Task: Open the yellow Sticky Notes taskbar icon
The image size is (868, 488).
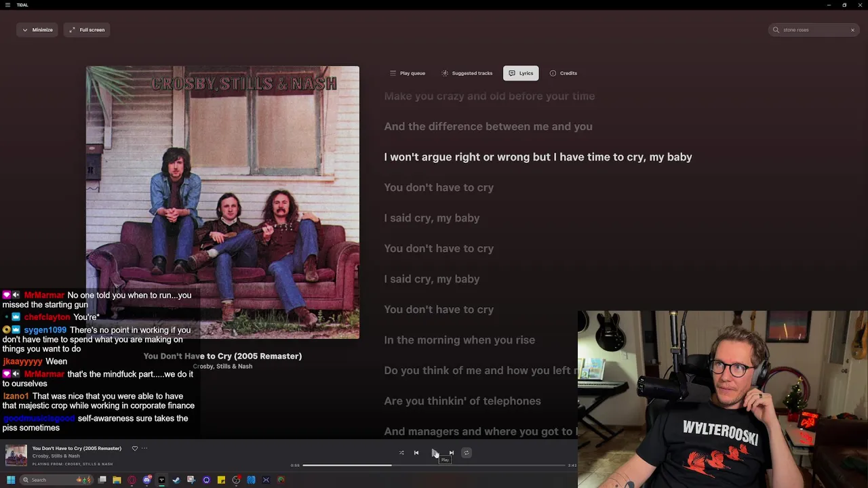Action: click(x=221, y=480)
